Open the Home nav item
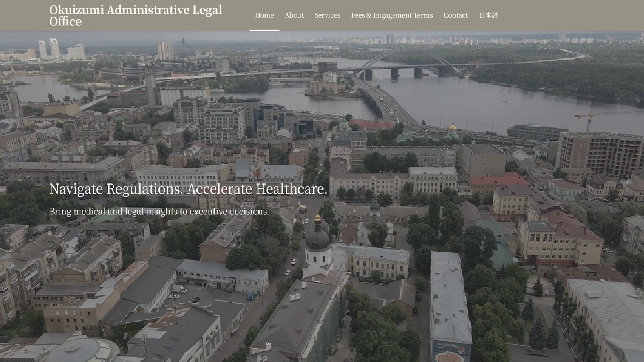 click(x=264, y=15)
